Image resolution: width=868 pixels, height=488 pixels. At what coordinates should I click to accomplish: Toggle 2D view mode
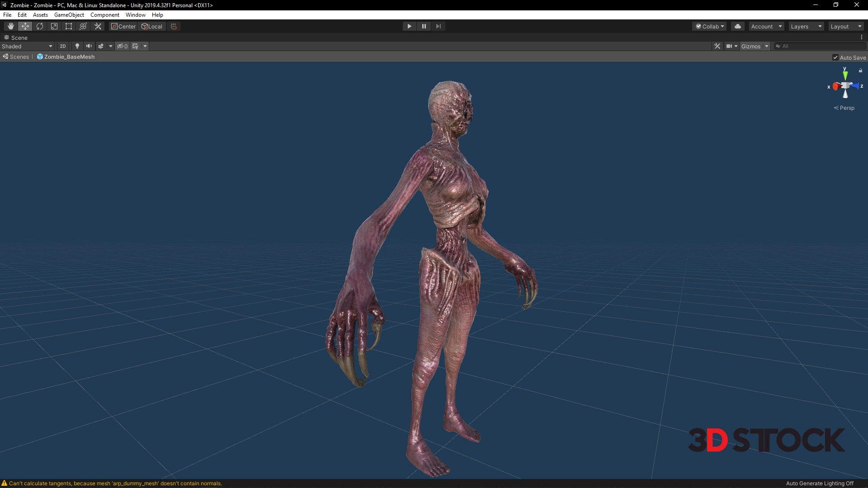(x=63, y=46)
